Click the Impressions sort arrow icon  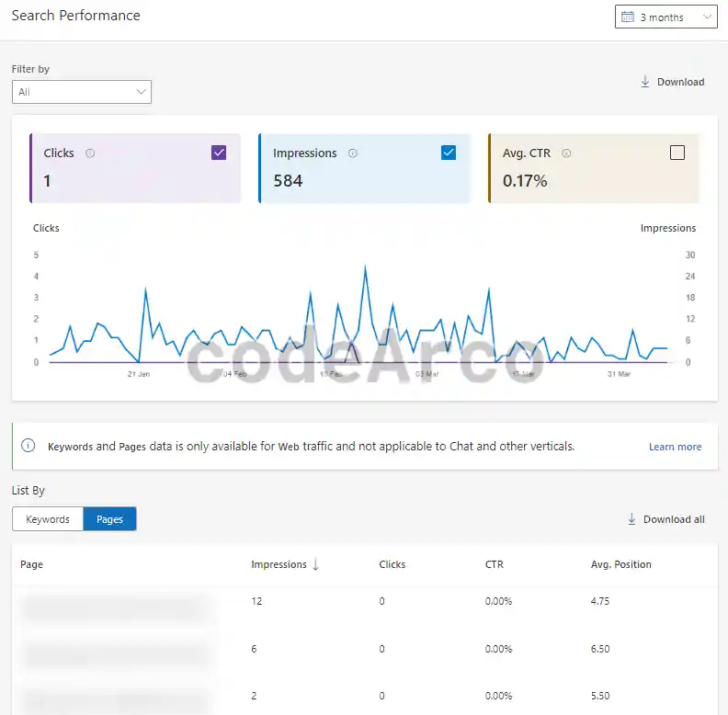(x=315, y=564)
